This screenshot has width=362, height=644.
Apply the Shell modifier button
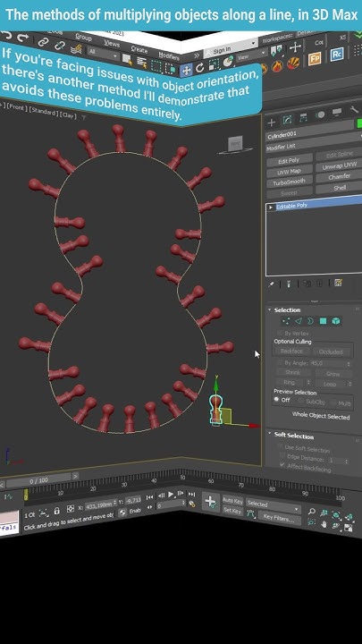tap(339, 188)
